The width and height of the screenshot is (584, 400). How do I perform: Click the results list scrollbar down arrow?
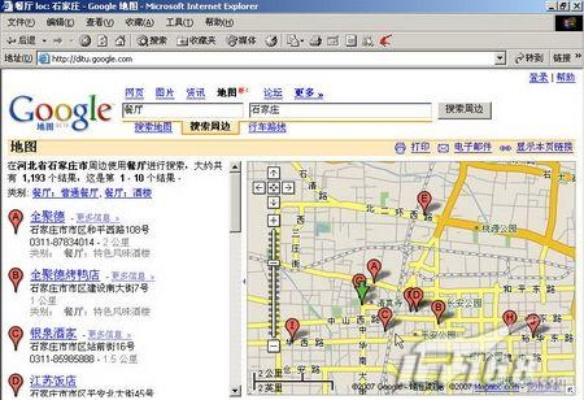point(235,390)
